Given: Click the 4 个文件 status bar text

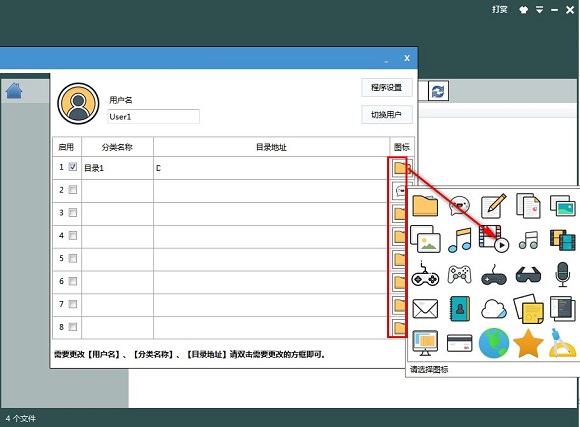Looking at the screenshot, I should pos(21,418).
